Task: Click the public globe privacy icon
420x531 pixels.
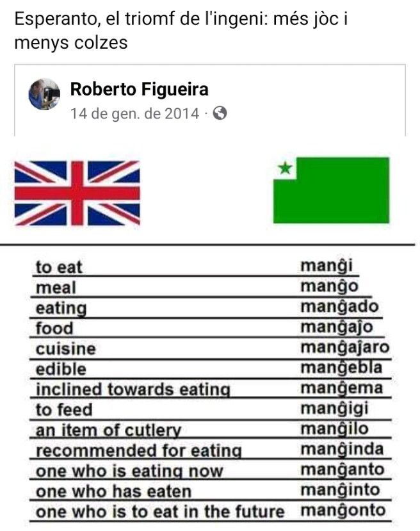Action: tap(220, 113)
